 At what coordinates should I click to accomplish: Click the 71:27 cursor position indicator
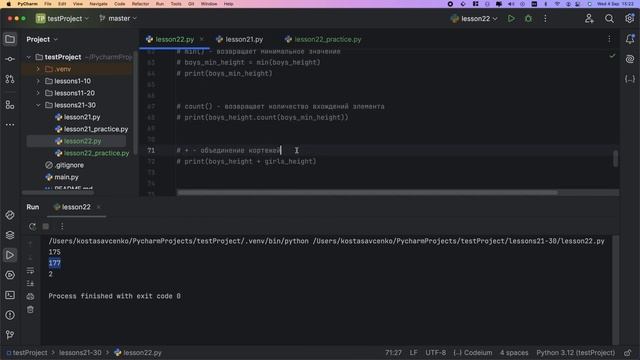click(x=393, y=353)
